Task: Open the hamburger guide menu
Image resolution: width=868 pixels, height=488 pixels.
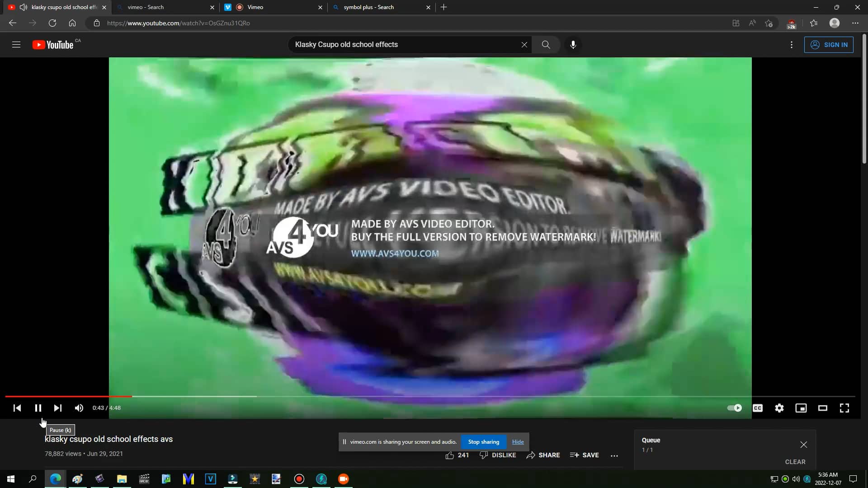Action: point(16,44)
